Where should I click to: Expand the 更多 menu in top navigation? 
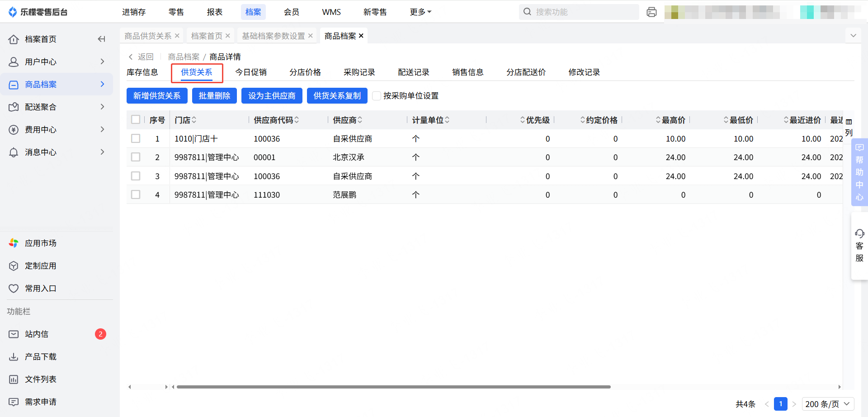coord(420,12)
